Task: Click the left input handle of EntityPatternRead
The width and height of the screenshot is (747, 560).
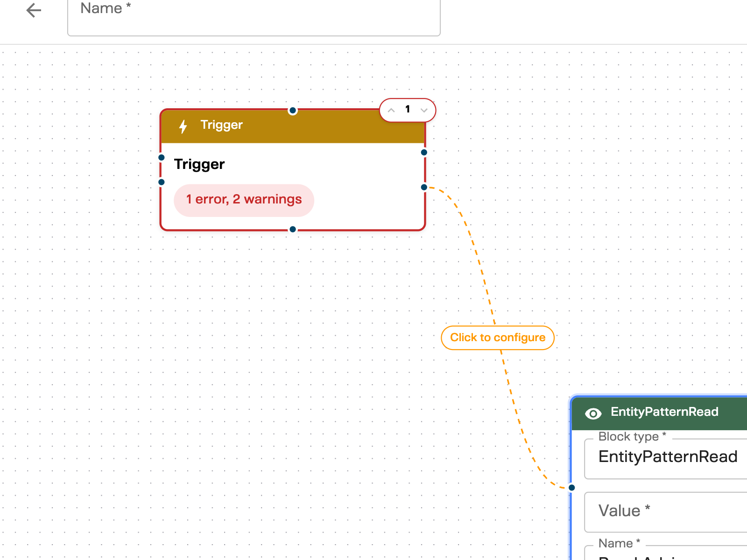Action: click(x=572, y=488)
